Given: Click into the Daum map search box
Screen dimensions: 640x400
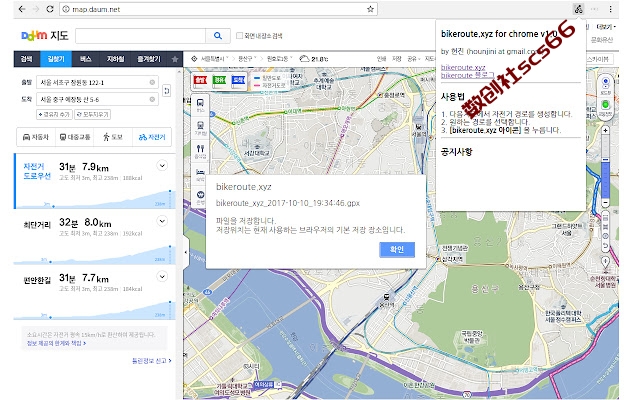Looking at the screenshot, I should coord(140,36).
